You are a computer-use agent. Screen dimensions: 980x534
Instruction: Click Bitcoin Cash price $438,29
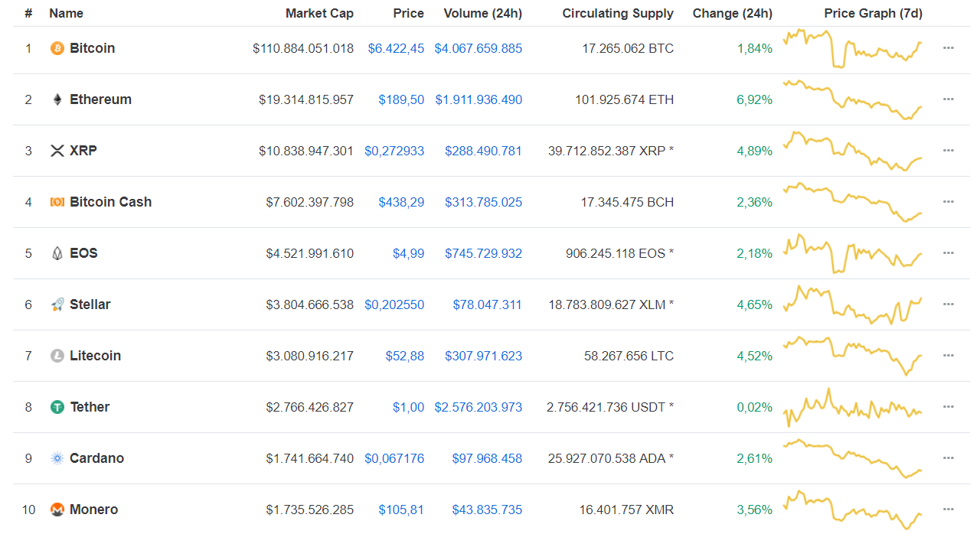[x=401, y=202]
